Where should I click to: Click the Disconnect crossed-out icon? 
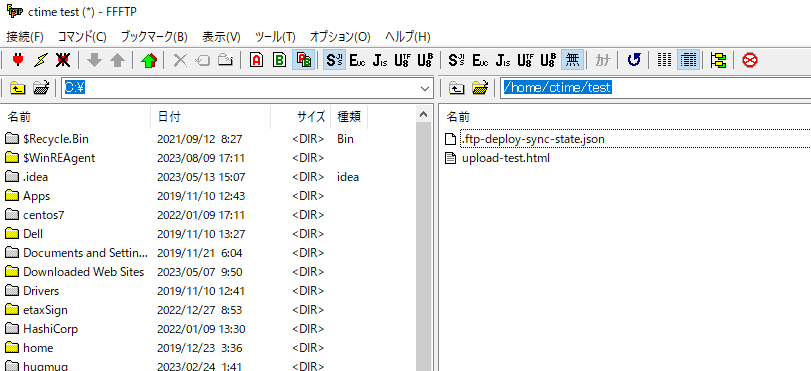pos(63,61)
